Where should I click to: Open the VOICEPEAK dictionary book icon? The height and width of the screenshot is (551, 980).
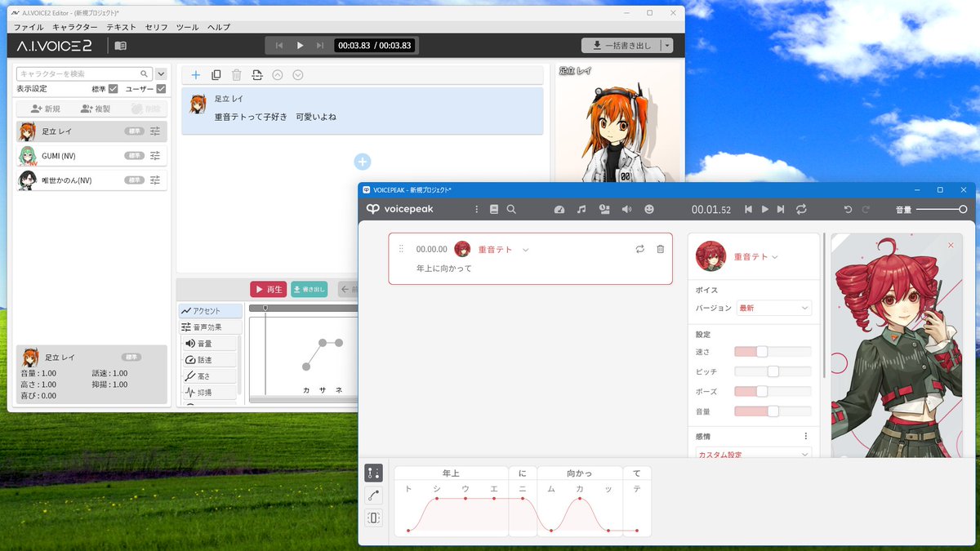(x=493, y=210)
